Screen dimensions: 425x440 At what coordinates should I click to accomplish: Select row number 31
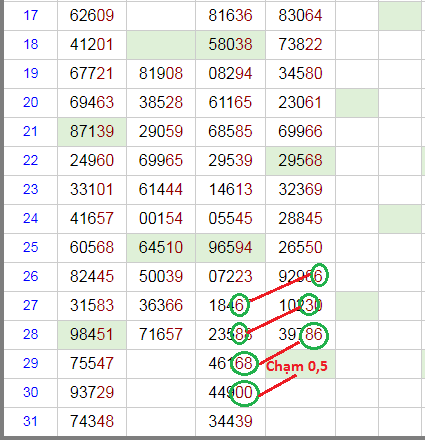(x=31, y=421)
